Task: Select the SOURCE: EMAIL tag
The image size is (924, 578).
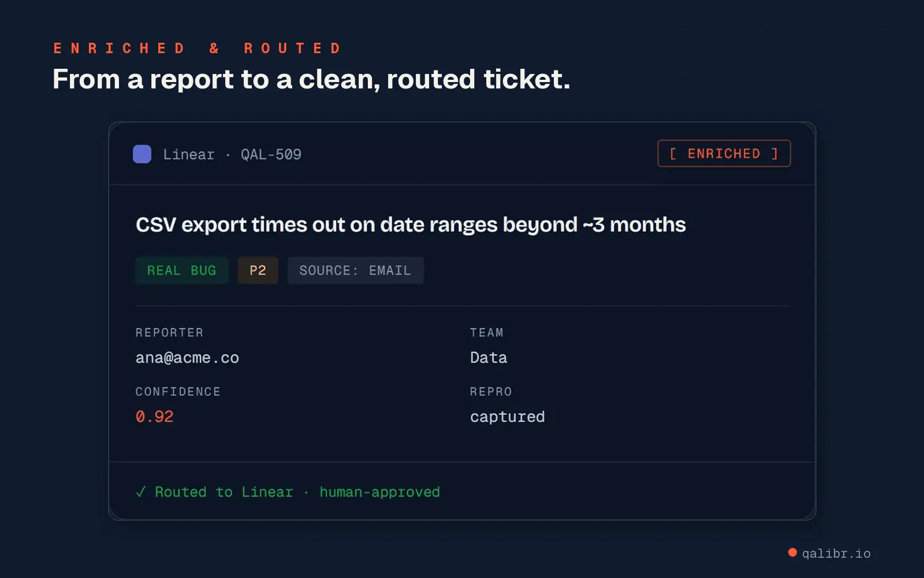Action: [x=355, y=271]
